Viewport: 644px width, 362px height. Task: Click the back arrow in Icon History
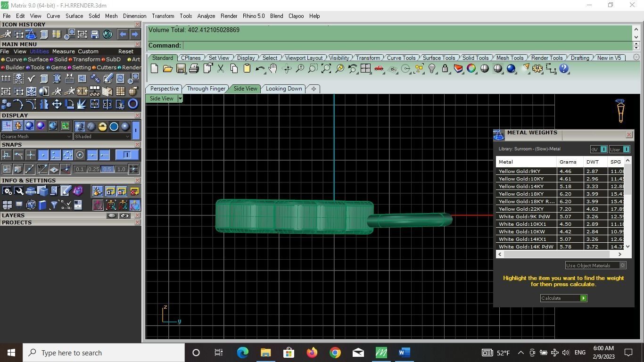[123, 34]
